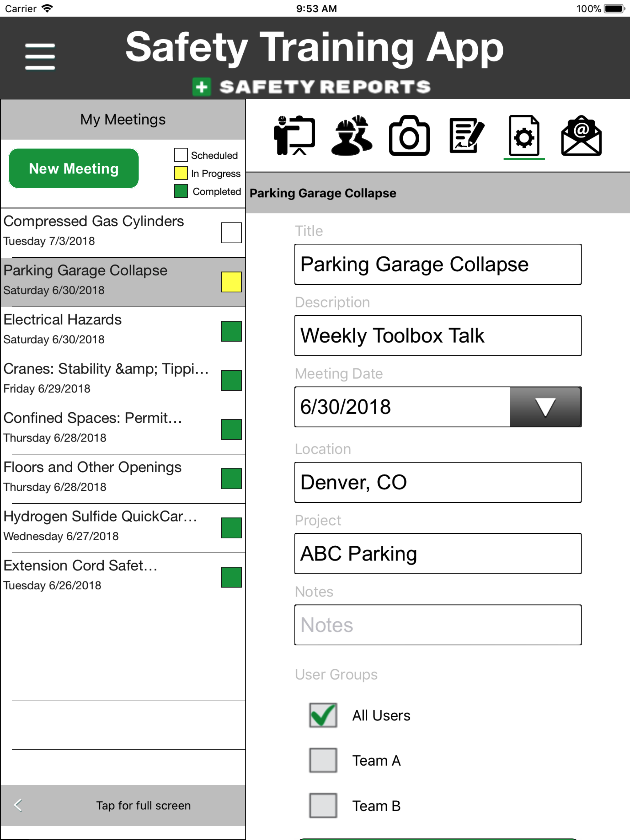Image resolution: width=630 pixels, height=840 pixels.
Task: Open the Meeting Date dropdown arrow
Action: pyautogui.click(x=545, y=407)
